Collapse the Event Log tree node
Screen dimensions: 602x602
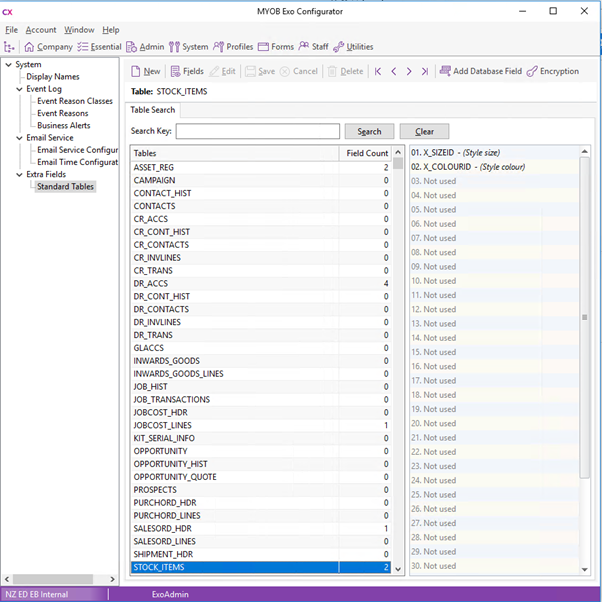19,89
